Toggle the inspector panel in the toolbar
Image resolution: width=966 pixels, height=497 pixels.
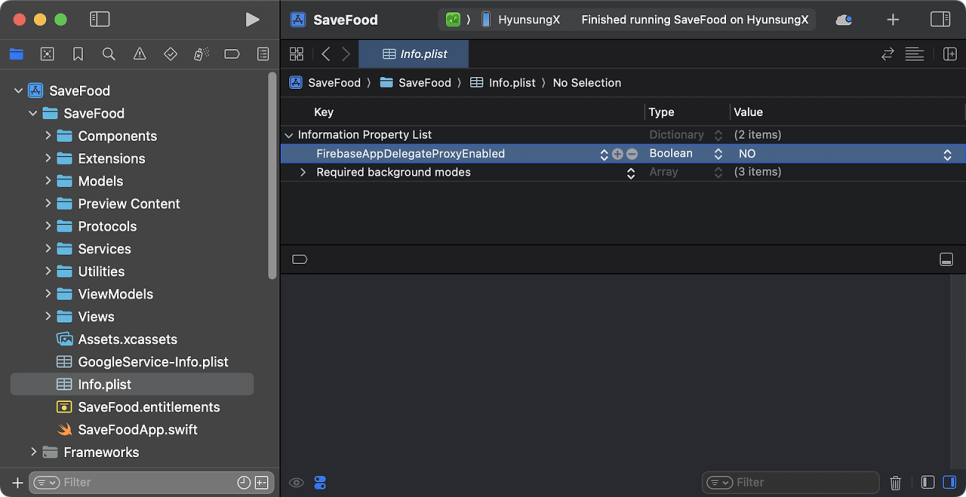click(940, 20)
